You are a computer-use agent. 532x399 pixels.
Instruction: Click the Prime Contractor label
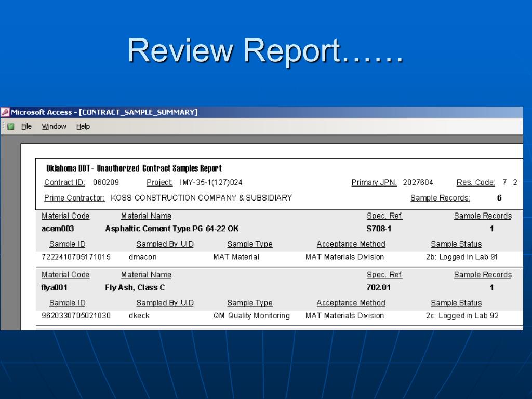pos(74,198)
